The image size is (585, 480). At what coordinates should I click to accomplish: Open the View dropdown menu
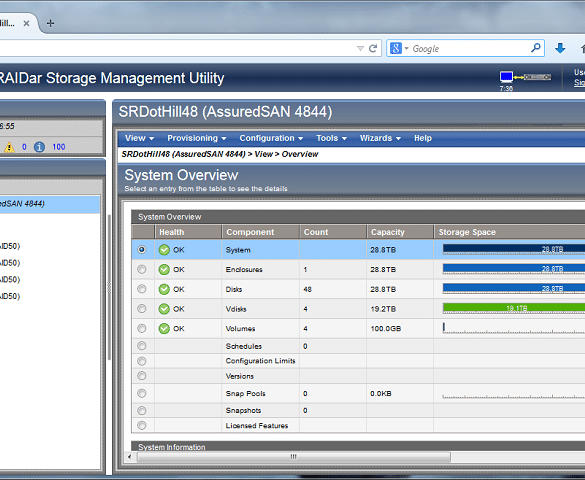pyautogui.click(x=140, y=138)
